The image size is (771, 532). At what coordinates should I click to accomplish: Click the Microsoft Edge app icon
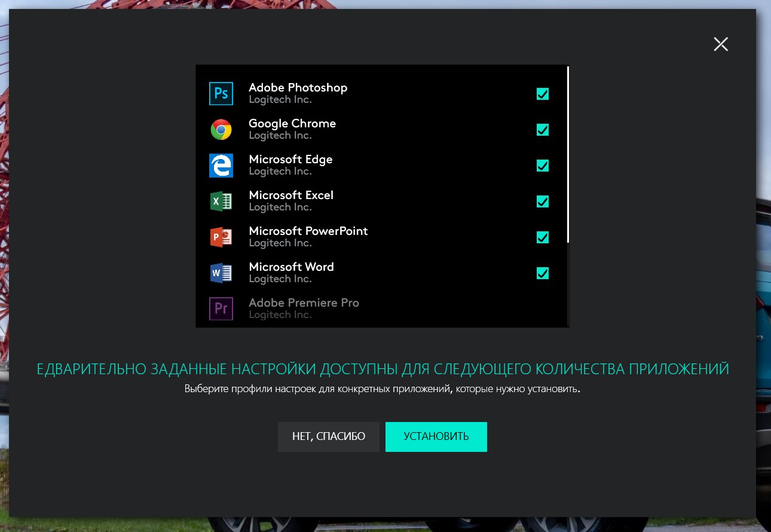221,166
